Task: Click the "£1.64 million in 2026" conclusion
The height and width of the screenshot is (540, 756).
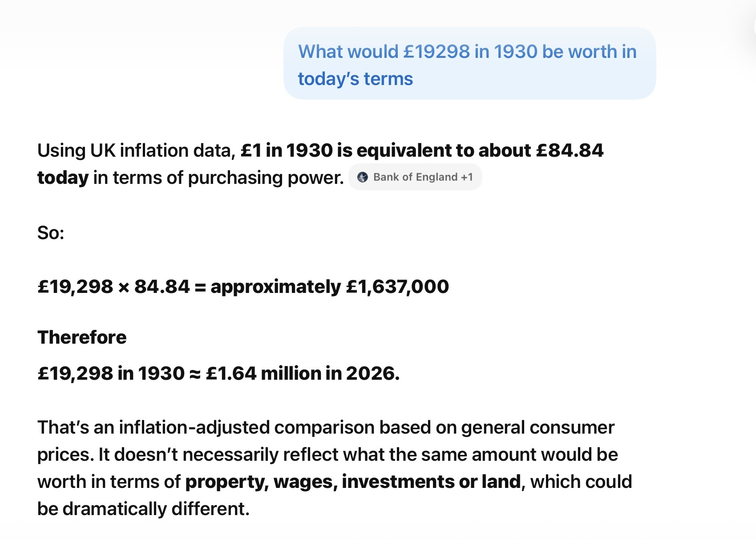Action: (x=303, y=373)
